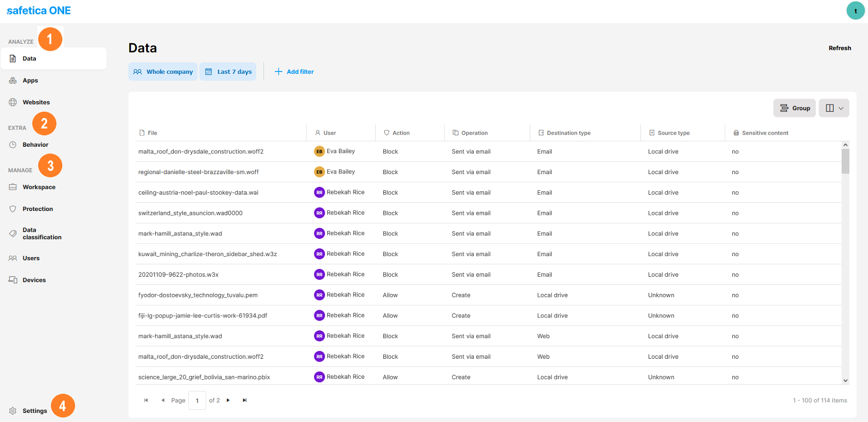
Task: Click Rebekah Rice avatar in ceiling-austria row
Action: click(319, 192)
